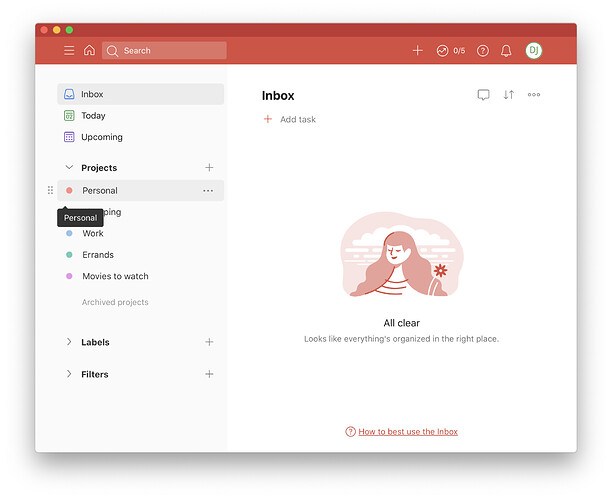Select Upcoming in the sidebar
612x499 pixels.
coord(141,137)
